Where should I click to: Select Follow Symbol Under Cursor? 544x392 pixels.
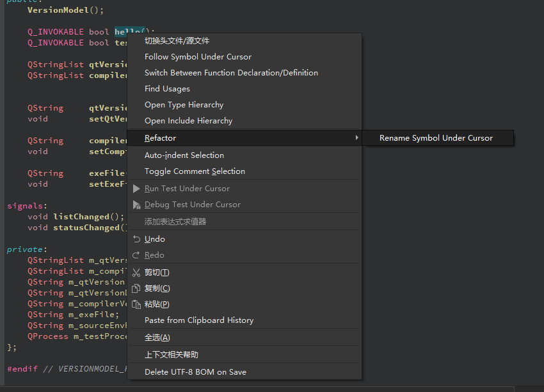coord(244,57)
